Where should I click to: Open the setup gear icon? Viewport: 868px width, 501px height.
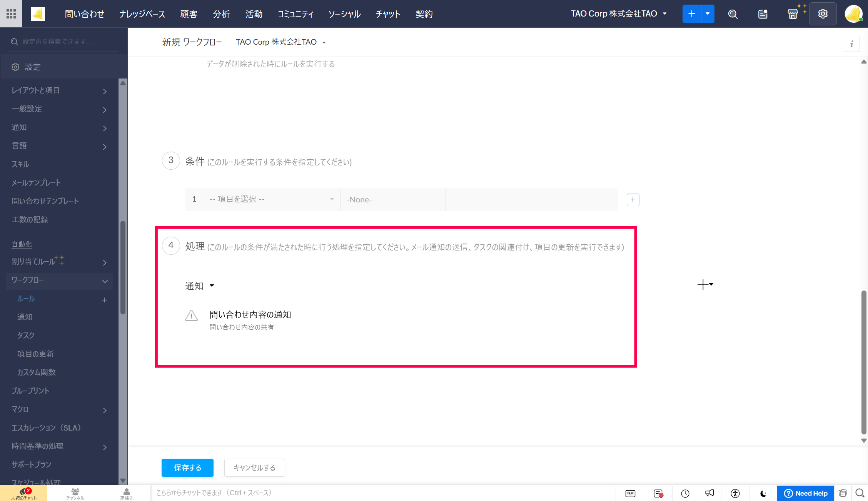823,14
